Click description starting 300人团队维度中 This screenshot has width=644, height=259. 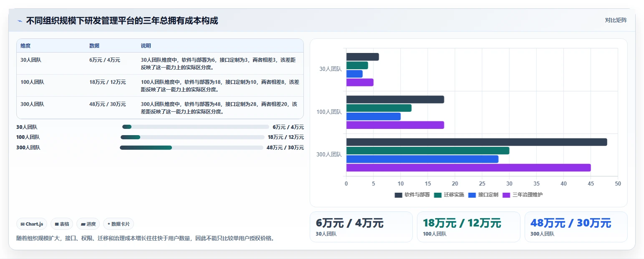(219, 108)
